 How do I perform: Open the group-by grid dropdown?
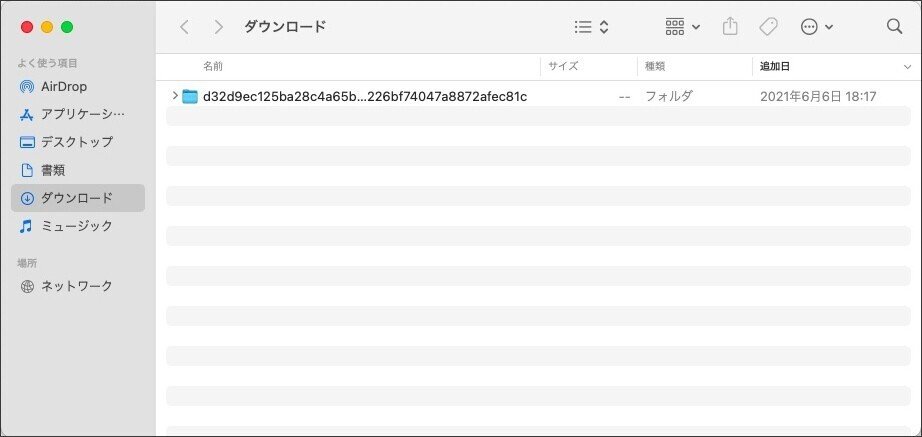[682, 27]
